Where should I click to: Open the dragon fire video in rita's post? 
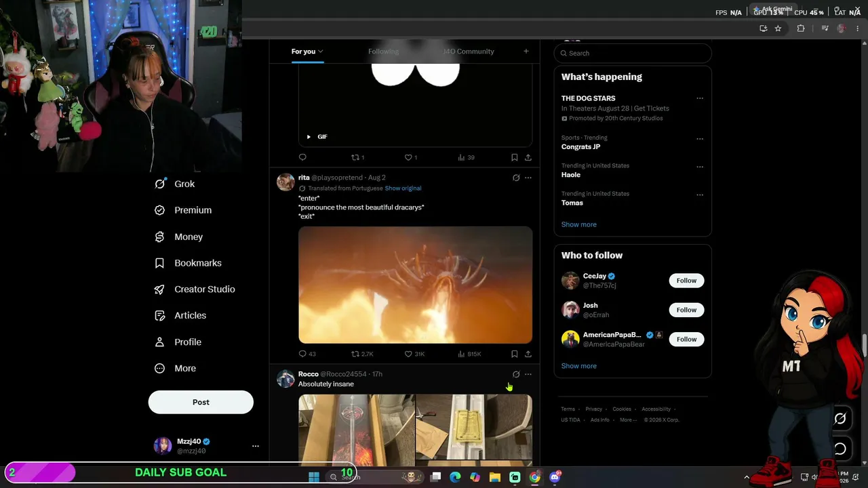click(415, 285)
